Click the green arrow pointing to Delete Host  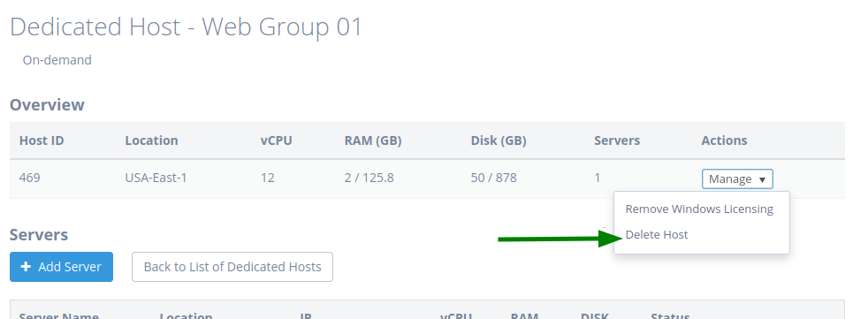tap(560, 238)
